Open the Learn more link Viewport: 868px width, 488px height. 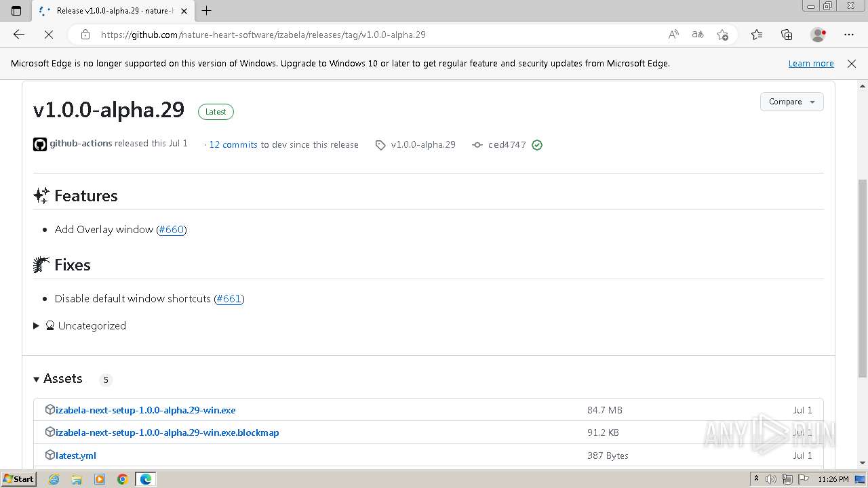[x=811, y=63]
